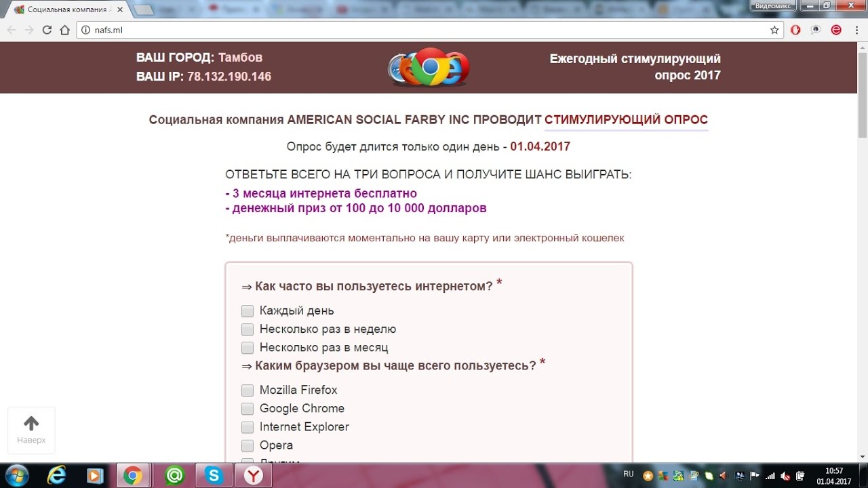Click the IP address 78.132.190.146
The width and height of the screenshot is (868, 488).
pos(229,77)
